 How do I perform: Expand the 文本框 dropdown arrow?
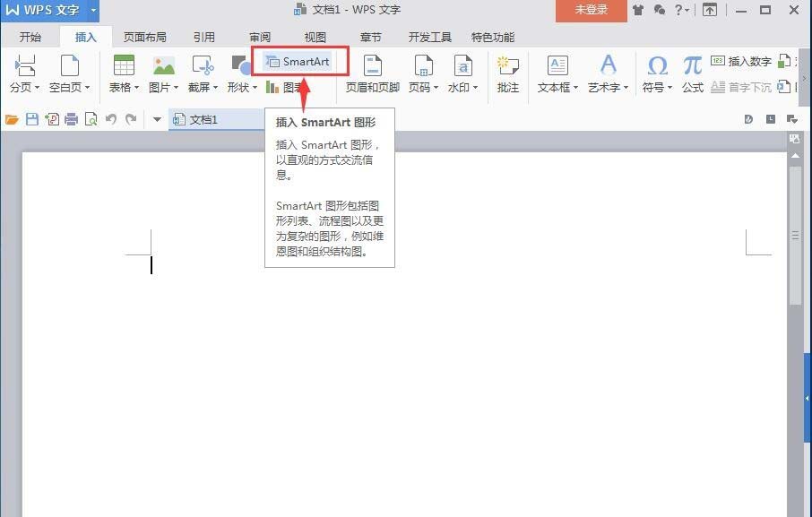click(x=575, y=88)
